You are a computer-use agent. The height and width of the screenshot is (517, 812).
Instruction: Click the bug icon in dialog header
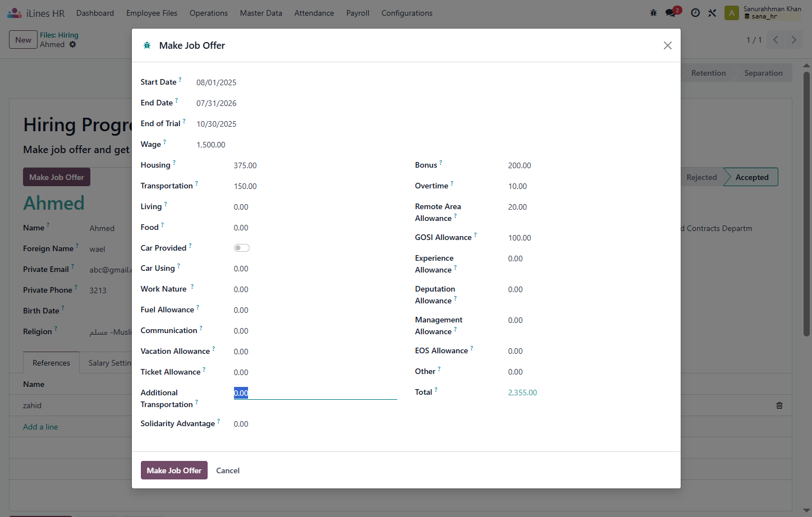click(x=147, y=45)
